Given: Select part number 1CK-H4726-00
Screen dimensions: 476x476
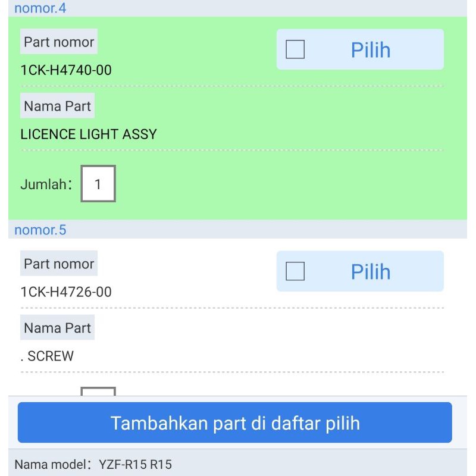Looking at the screenshot, I should [65, 292].
